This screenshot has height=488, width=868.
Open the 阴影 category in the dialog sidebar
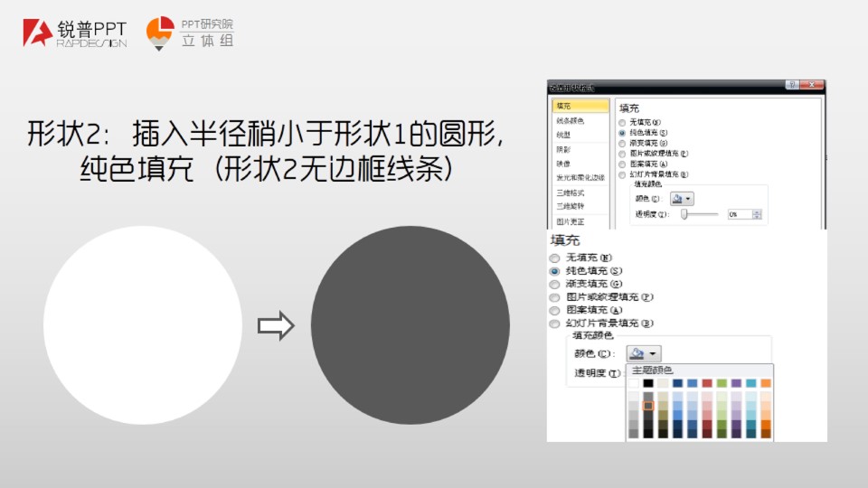(x=564, y=149)
